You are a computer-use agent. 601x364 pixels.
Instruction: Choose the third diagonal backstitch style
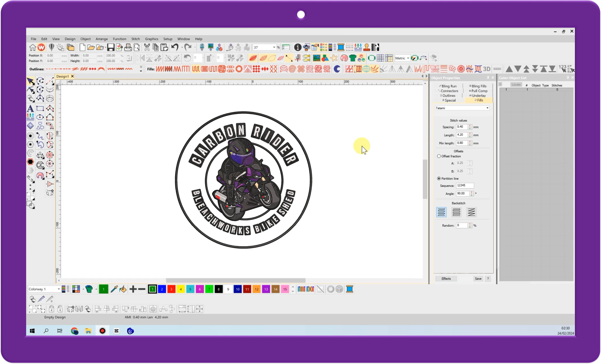coord(471,212)
